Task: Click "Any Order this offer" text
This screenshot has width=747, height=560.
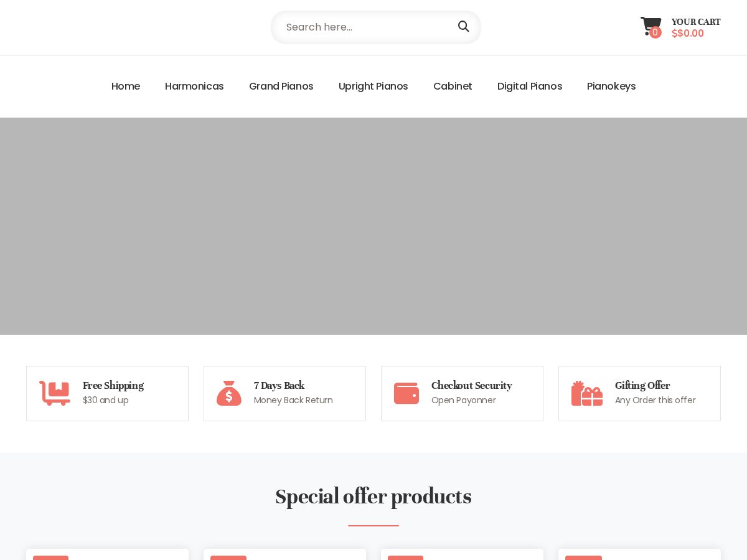Action: (x=655, y=400)
